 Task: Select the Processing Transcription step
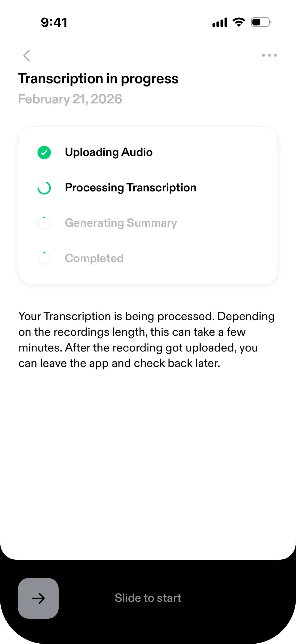click(130, 188)
